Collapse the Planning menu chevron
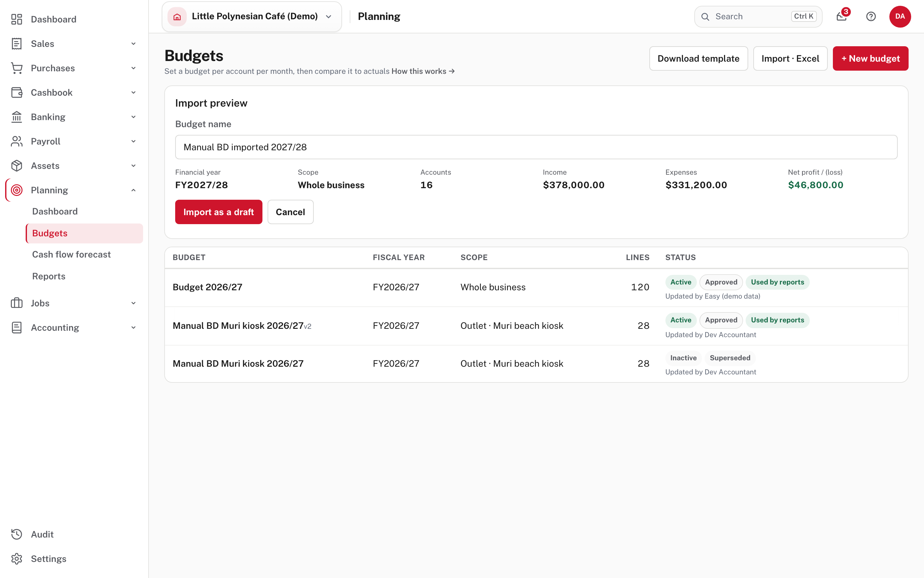This screenshot has height=578, width=924. tap(134, 190)
